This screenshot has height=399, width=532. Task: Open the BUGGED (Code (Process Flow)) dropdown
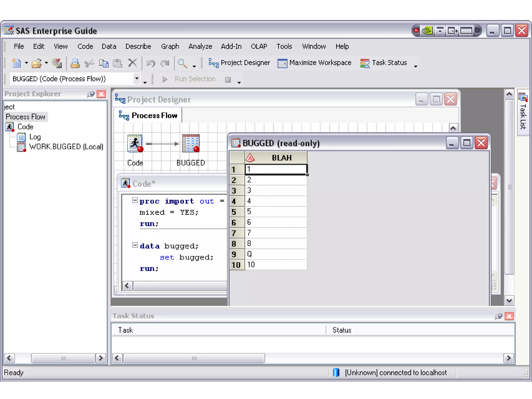(x=137, y=78)
